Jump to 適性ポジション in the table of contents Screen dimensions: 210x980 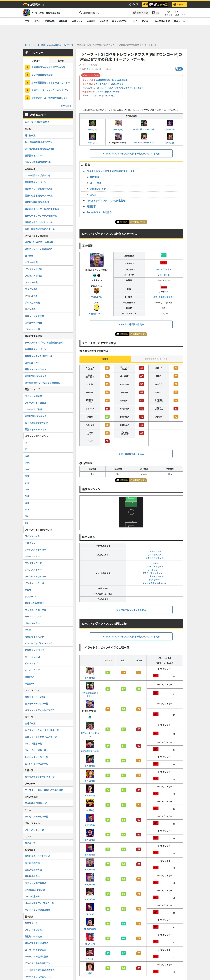click(98, 189)
